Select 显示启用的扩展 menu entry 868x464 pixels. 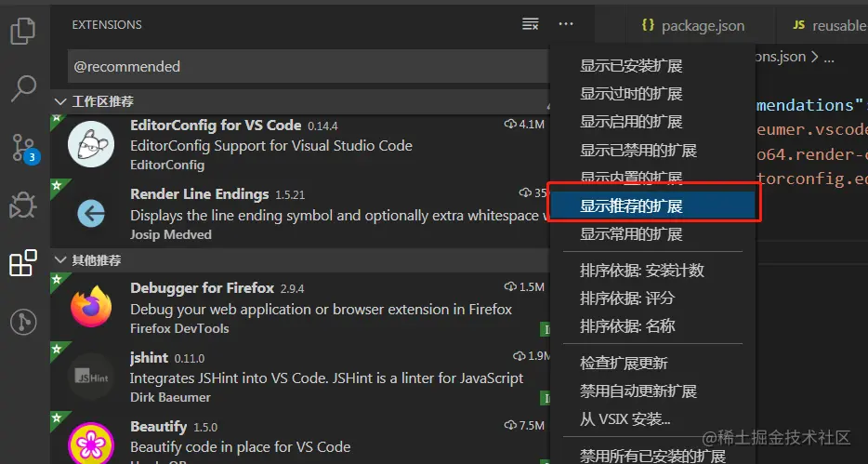pos(653,122)
